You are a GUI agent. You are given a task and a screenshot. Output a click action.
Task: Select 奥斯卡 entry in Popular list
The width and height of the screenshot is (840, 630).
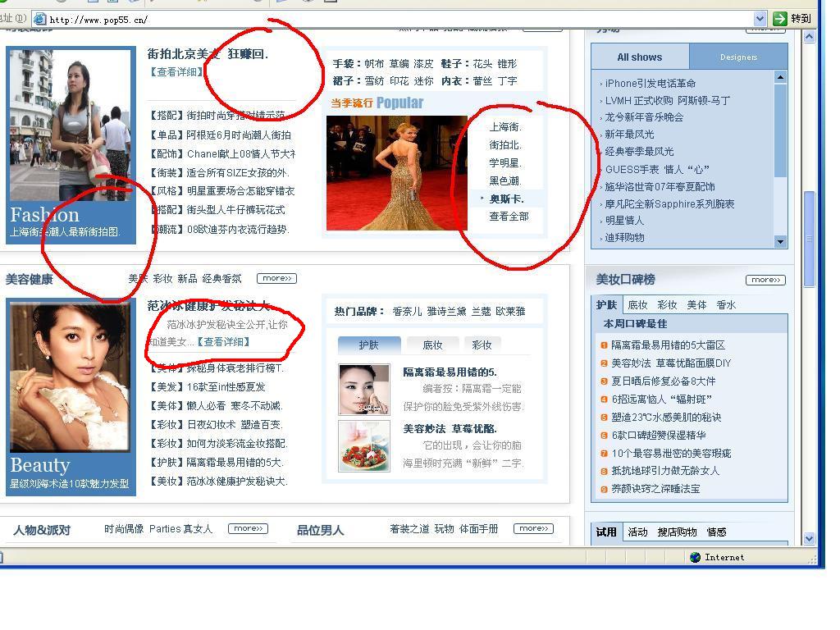506,199
